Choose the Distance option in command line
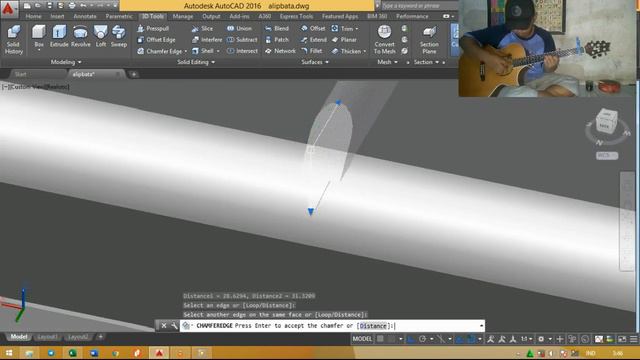640x360 pixels. [373, 326]
